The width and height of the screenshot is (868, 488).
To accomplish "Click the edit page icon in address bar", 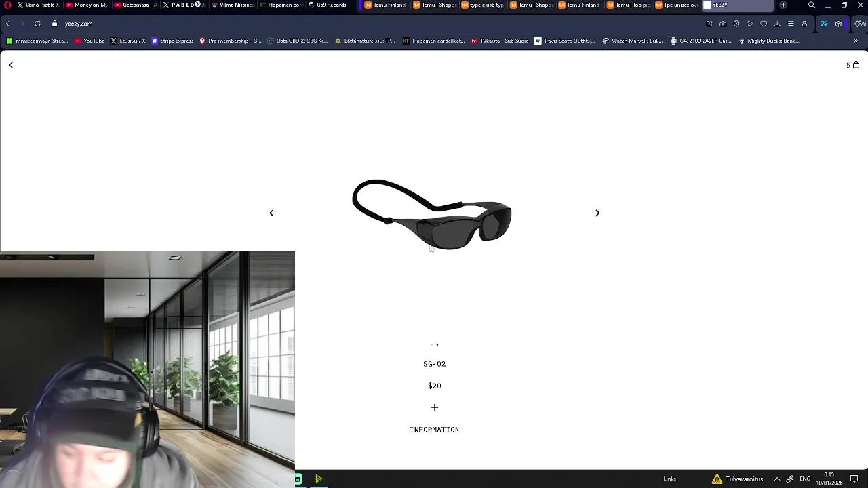I will click(x=709, y=24).
